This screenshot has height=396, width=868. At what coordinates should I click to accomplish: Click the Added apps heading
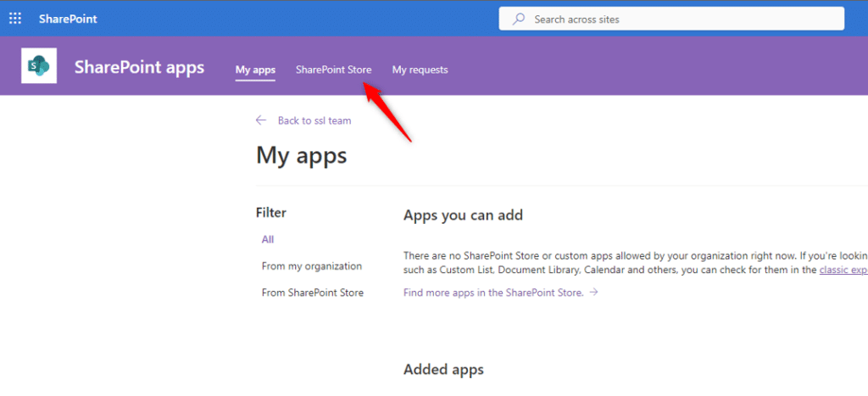444,370
